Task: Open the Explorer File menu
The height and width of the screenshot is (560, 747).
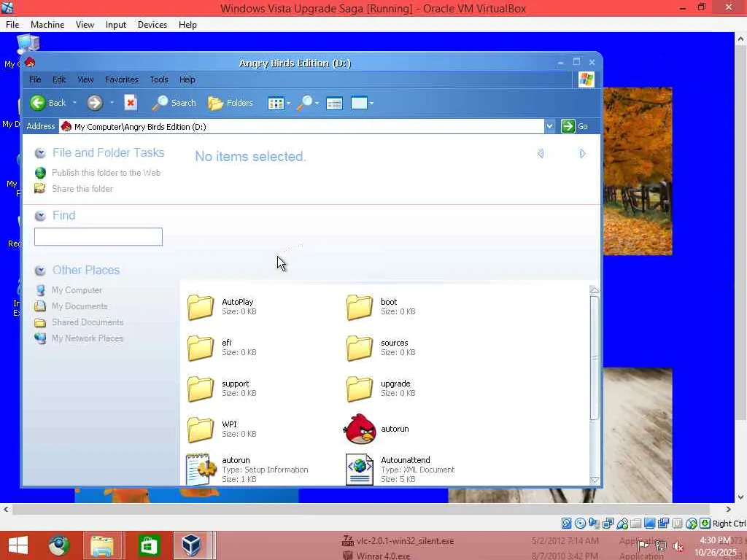Action: tap(35, 79)
